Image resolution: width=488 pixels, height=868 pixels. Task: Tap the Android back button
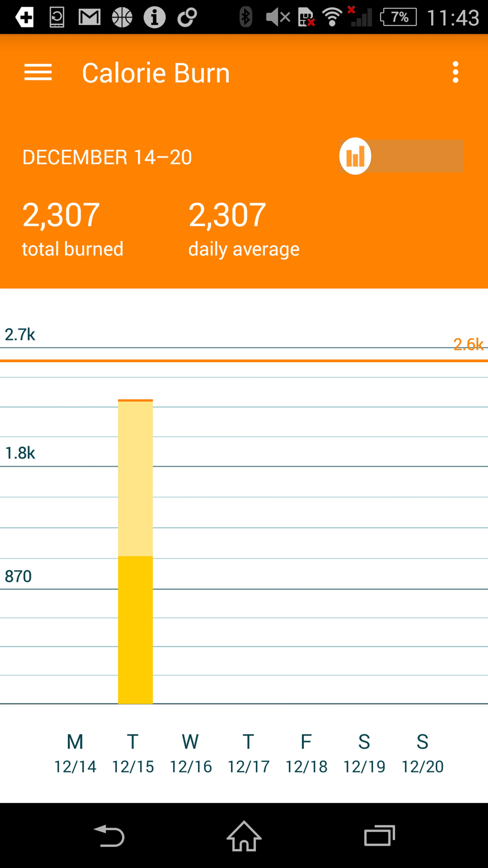109,836
